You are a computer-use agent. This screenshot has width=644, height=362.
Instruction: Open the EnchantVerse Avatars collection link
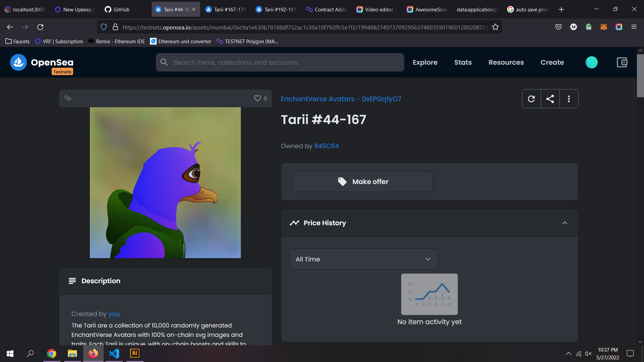[x=341, y=99]
